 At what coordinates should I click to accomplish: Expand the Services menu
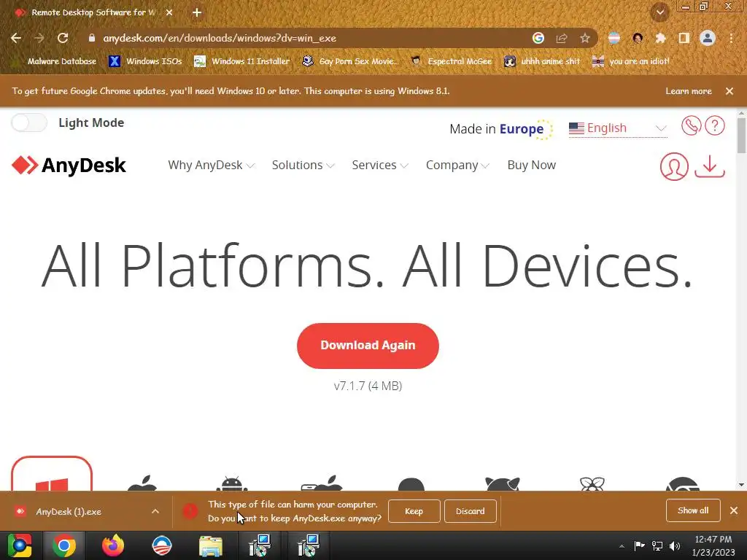(379, 166)
